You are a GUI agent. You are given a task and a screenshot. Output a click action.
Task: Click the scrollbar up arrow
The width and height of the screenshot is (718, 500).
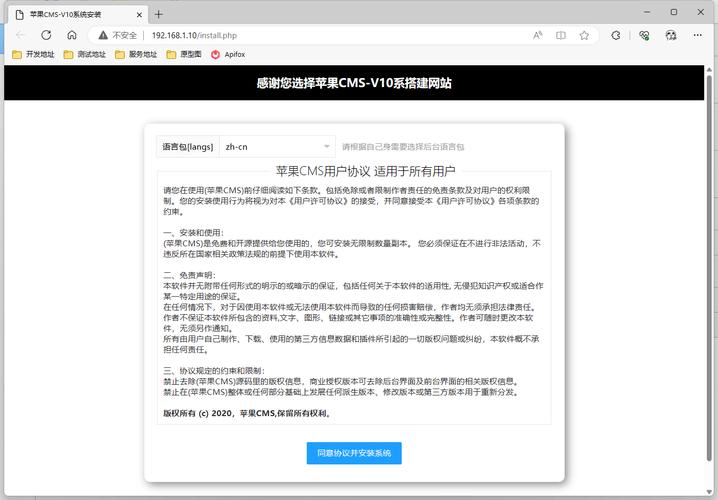709,70
